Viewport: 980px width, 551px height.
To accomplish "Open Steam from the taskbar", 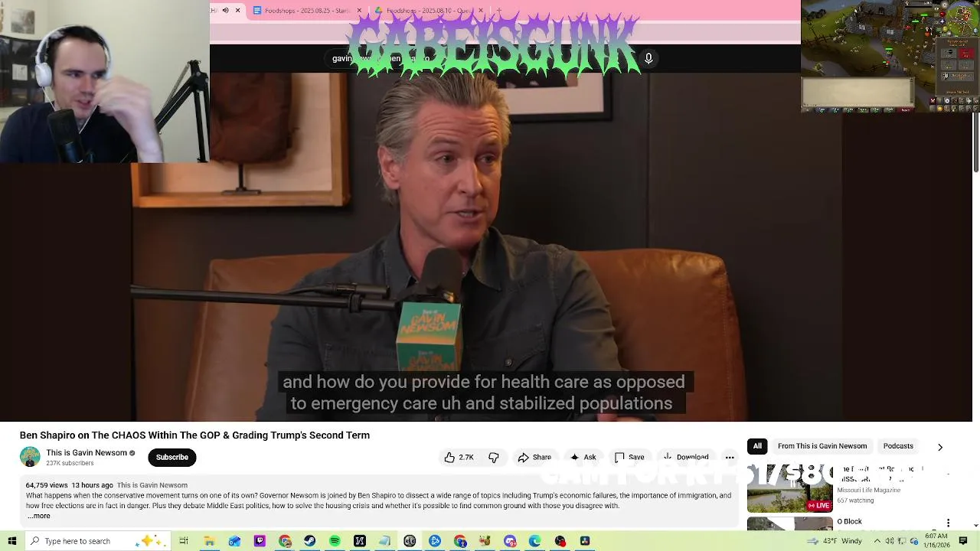I will (309, 541).
